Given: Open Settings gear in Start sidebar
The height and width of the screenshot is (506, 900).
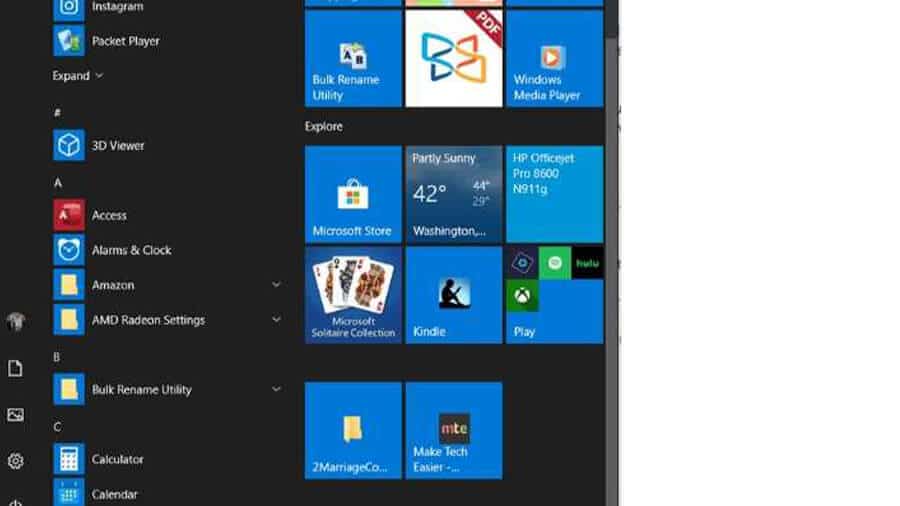Looking at the screenshot, I should 15,461.
